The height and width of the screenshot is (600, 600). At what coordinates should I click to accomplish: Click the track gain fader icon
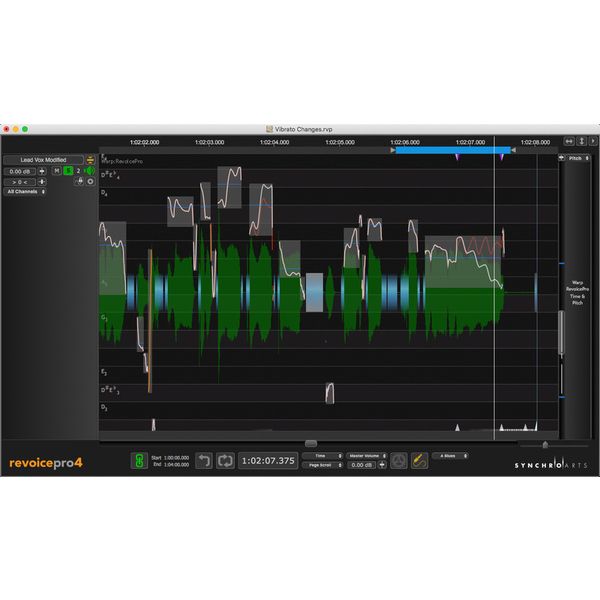[x=42, y=171]
